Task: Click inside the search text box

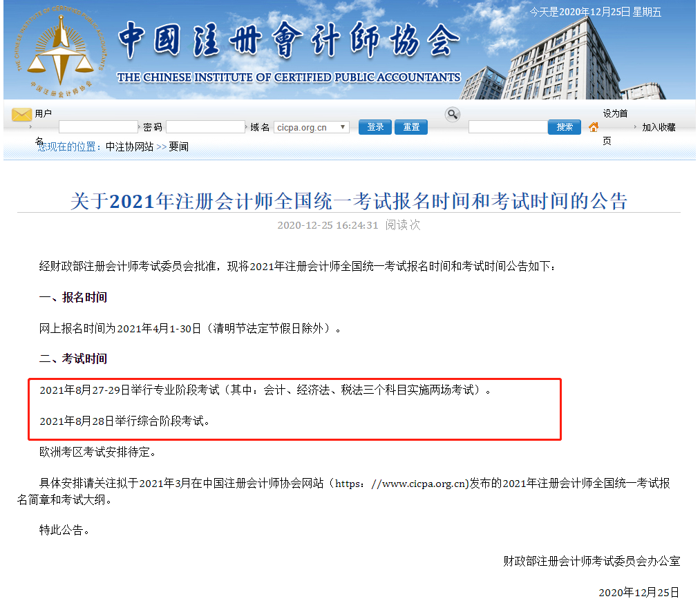Action: (x=508, y=127)
